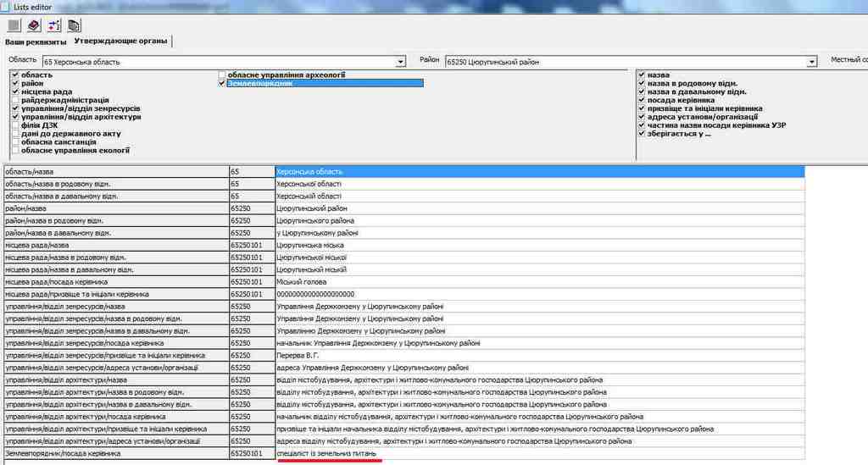Switch to the Утверждающие органы tab
The image size is (868, 465).
(120, 41)
